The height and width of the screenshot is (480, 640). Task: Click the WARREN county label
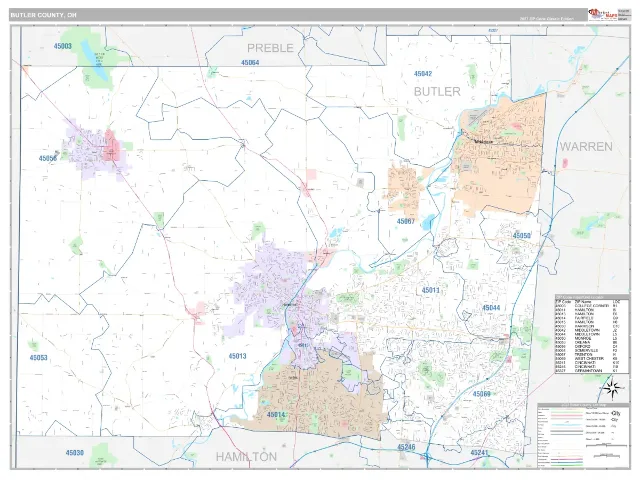coord(586,147)
